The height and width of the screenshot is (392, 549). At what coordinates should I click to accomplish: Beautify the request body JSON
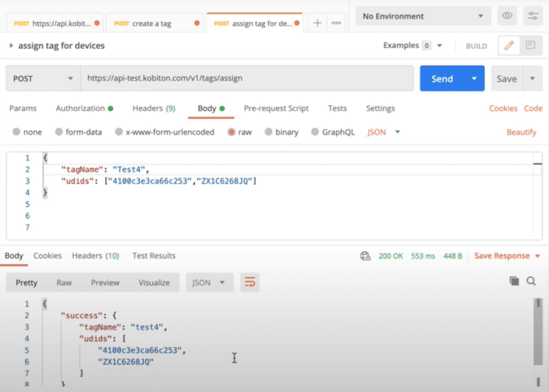[x=521, y=132]
